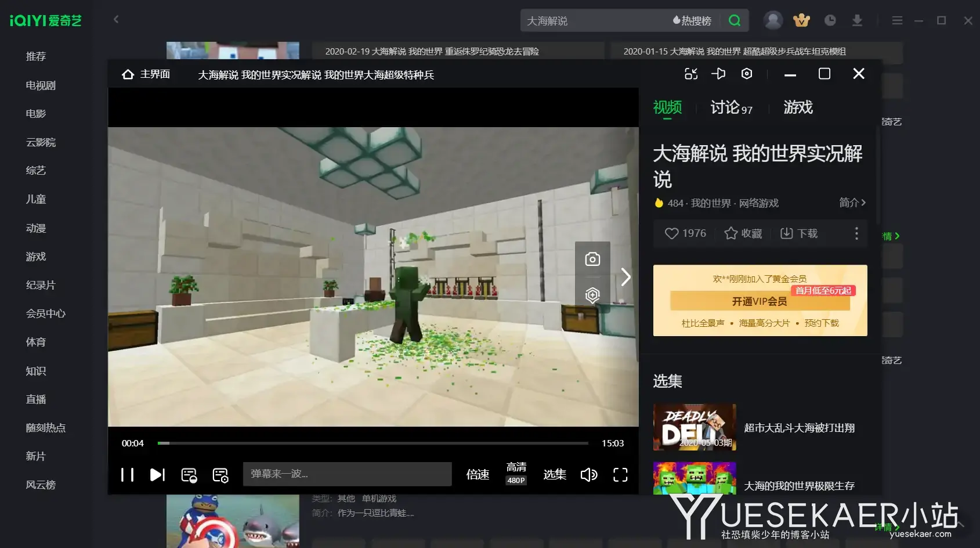Switch to the 讨论 discussion tab

click(731, 107)
